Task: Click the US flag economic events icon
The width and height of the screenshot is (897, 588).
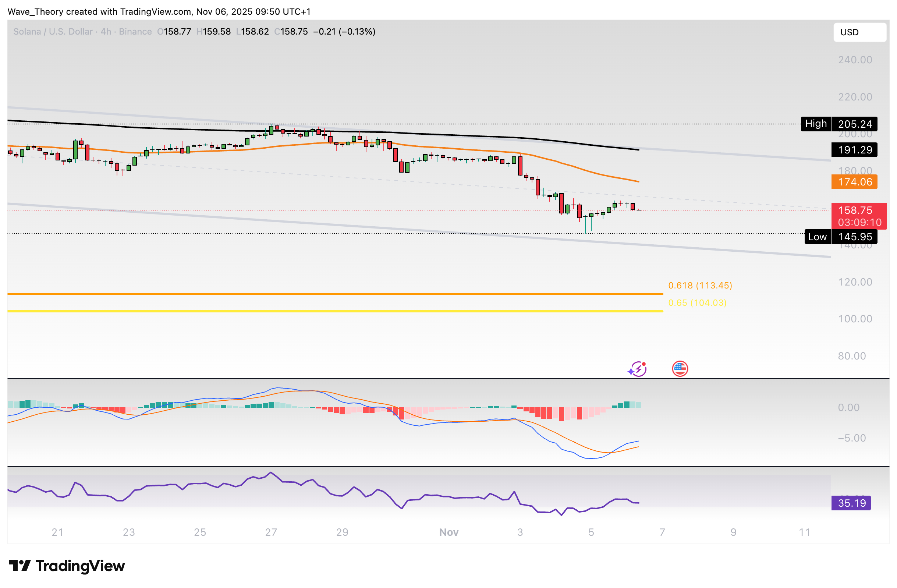Action: coord(680,369)
